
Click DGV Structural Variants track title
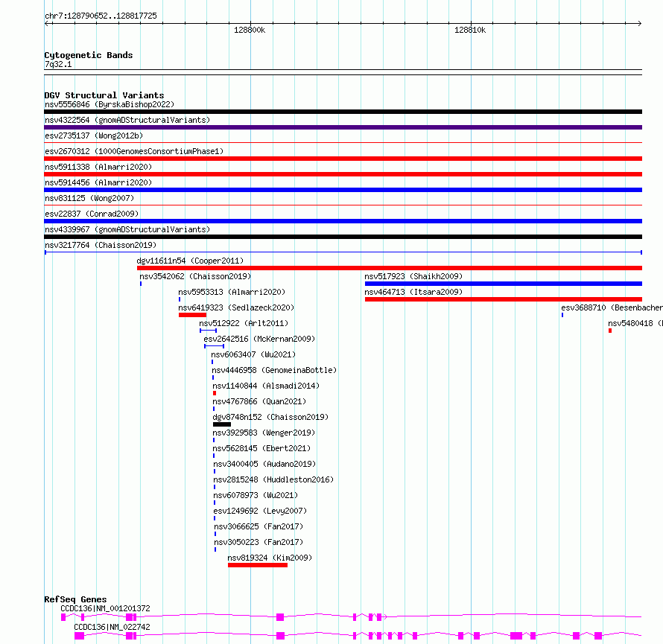104,95
